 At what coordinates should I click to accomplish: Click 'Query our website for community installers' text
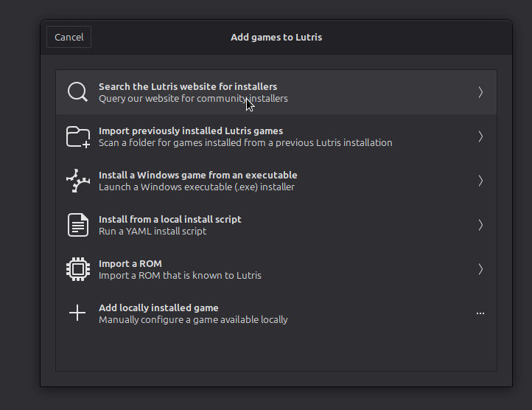coord(193,99)
